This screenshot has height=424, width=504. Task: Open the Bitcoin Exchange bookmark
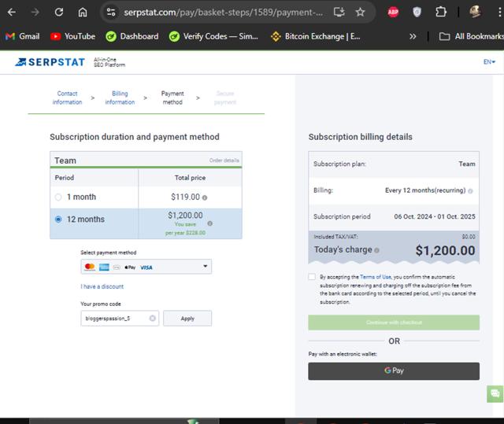point(315,36)
